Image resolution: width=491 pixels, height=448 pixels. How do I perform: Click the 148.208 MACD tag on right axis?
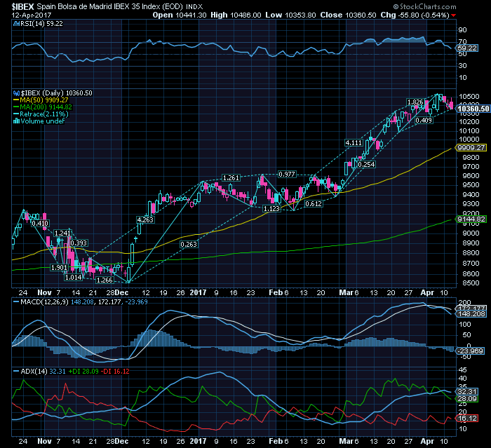(471, 314)
